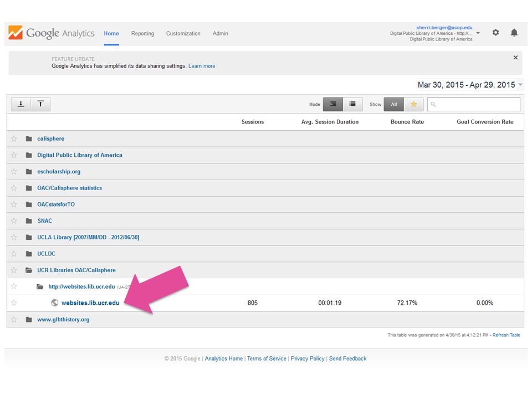Click the Bounce Rate column header

click(407, 122)
